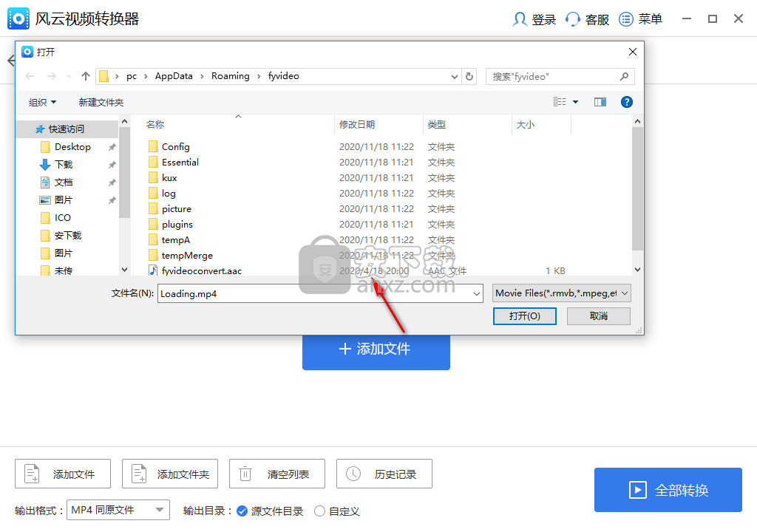
Task: Open the 组织 organize menu
Action: pyautogui.click(x=42, y=103)
